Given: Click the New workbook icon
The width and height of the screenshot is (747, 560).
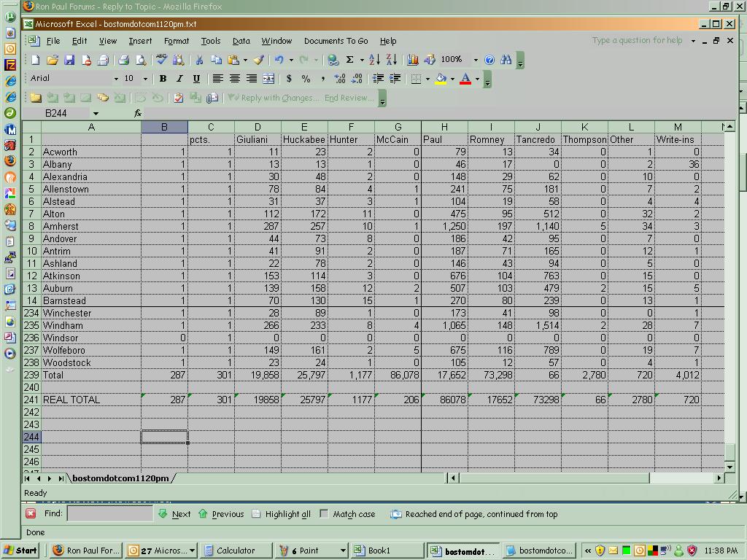Looking at the screenshot, I should click(x=36, y=60).
